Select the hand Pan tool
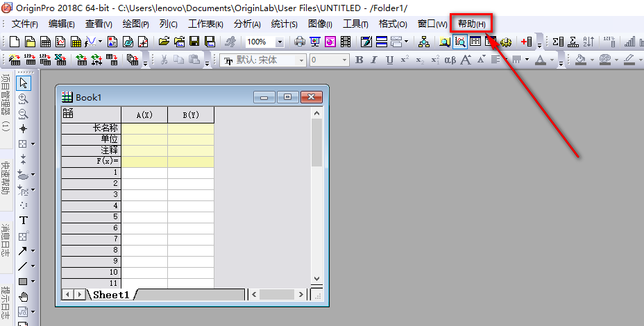 (24, 297)
